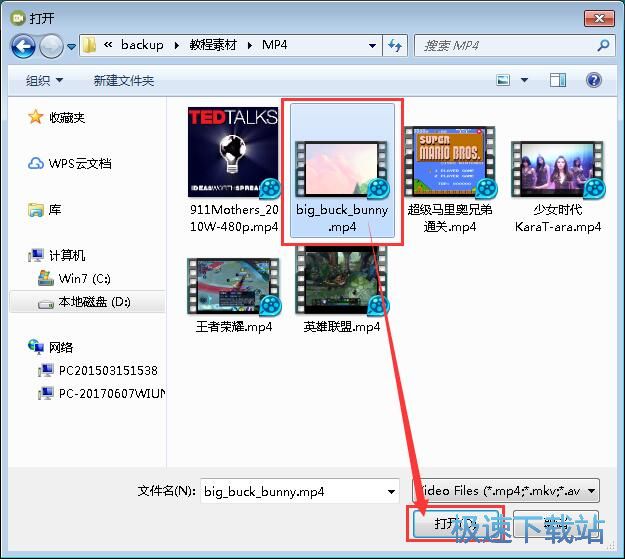This screenshot has width=625, height=559.
Task: Select 'MP4' segment in the address path
Action: coord(275,45)
